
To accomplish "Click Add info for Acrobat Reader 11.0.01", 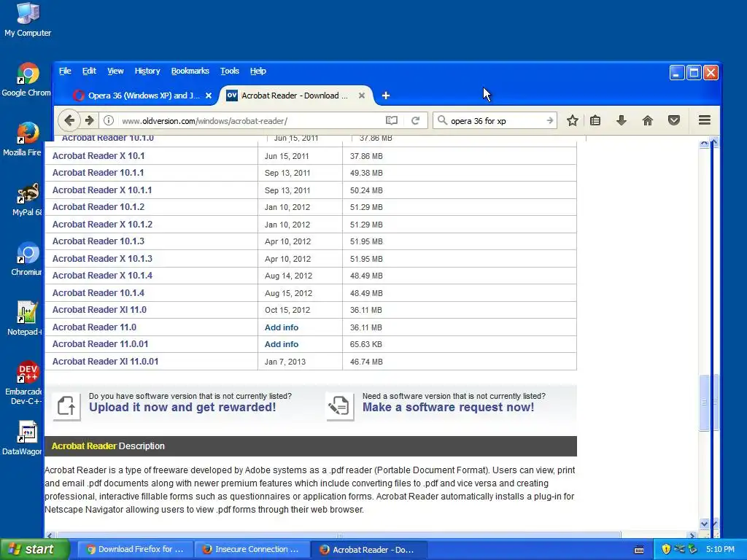I will click(282, 344).
